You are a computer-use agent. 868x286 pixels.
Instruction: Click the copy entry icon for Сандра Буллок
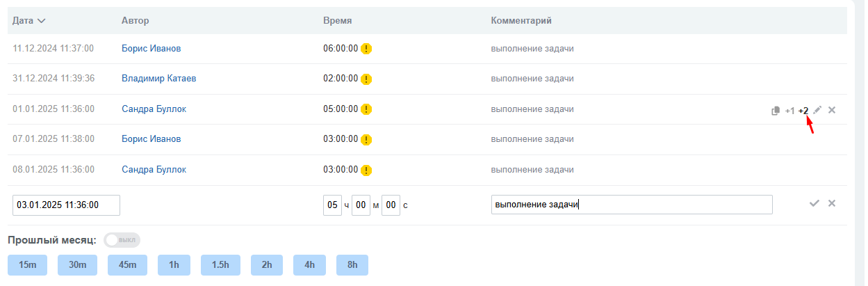[x=776, y=110]
